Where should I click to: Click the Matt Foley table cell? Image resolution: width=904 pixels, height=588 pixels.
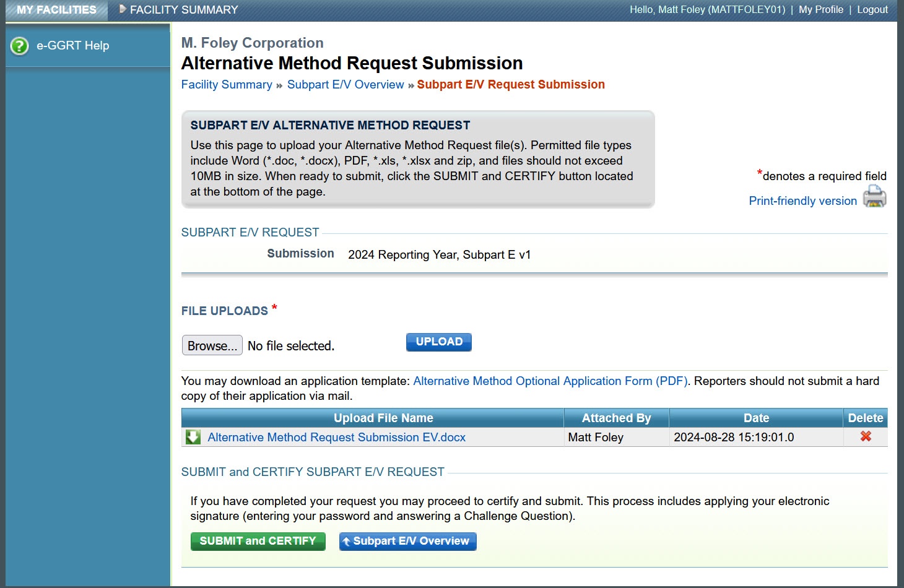[x=617, y=437]
